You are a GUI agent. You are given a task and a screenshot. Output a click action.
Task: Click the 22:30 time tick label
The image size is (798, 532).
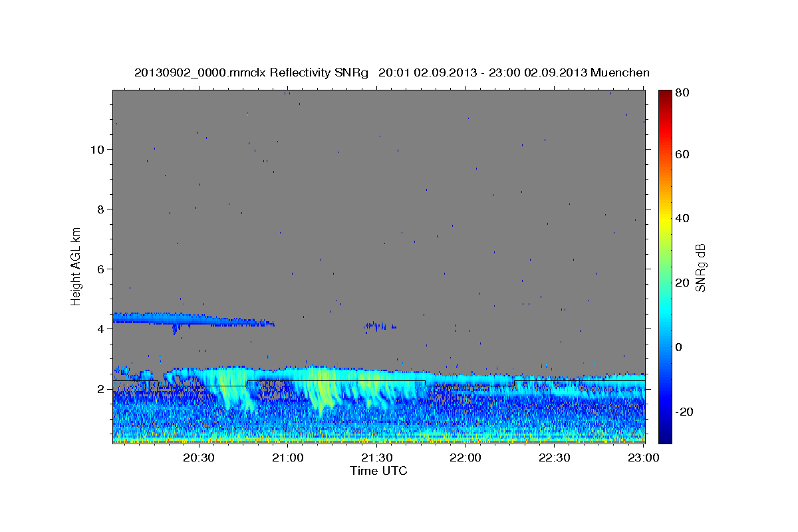tap(554, 458)
